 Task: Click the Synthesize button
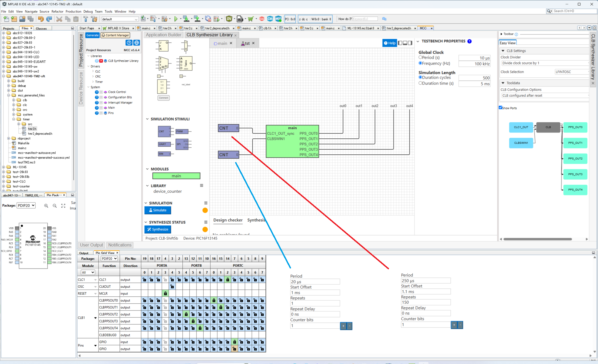[x=158, y=229]
